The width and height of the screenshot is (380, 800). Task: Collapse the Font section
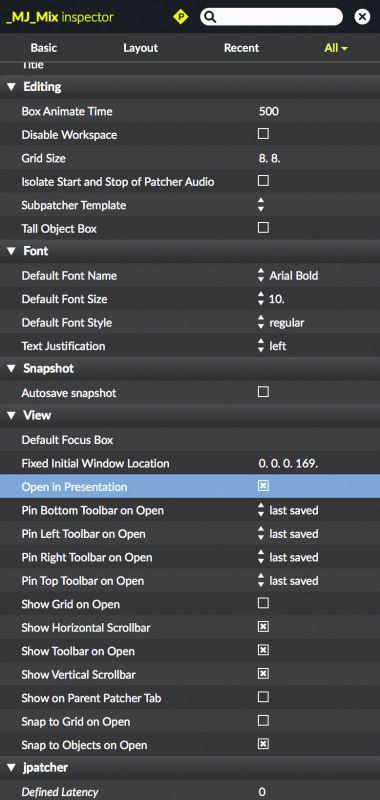coord(11,252)
